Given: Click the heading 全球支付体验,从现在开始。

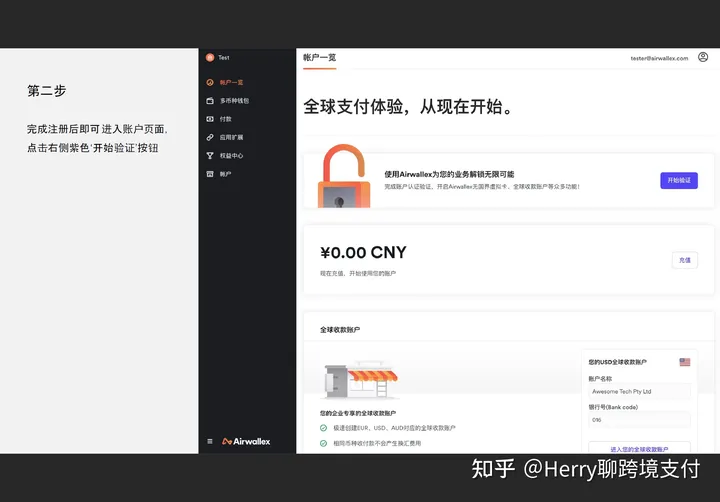Looking at the screenshot, I should pyautogui.click(x=407, y=107).
